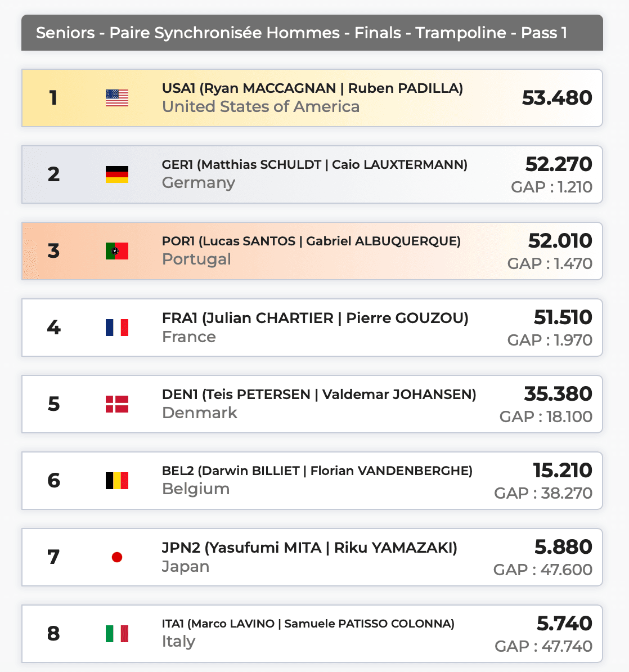Select the Seniors Paire Synchronisée Hommes header

point(302,33)
